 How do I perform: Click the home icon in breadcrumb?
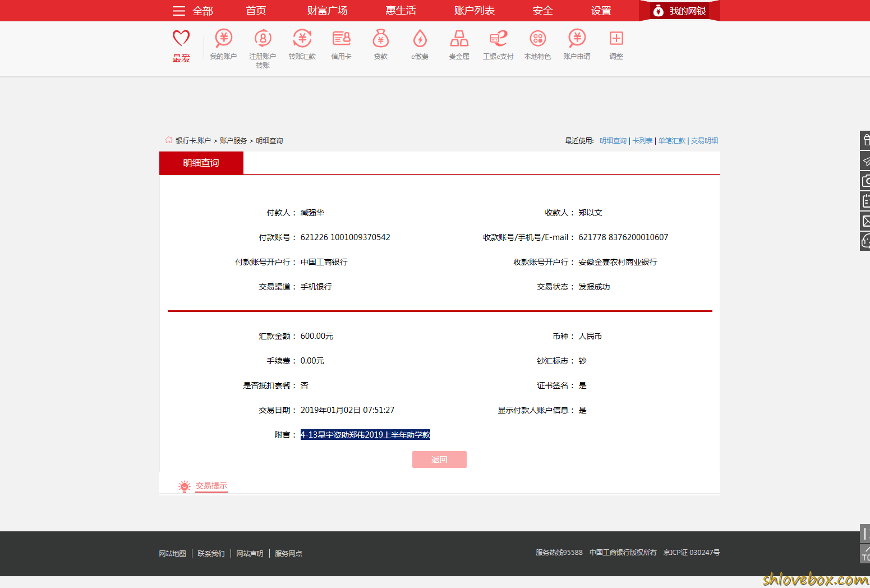point(169,140)
